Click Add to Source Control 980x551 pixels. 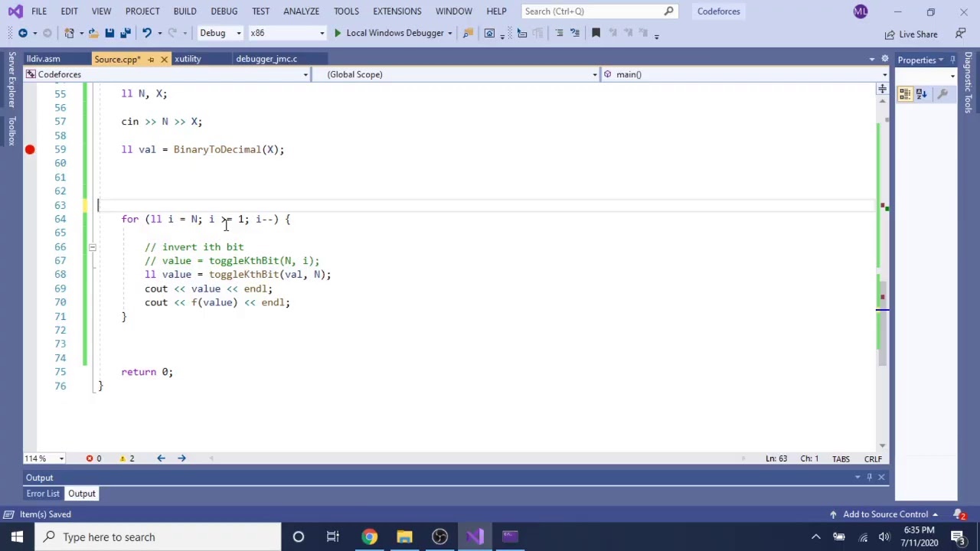883,514
